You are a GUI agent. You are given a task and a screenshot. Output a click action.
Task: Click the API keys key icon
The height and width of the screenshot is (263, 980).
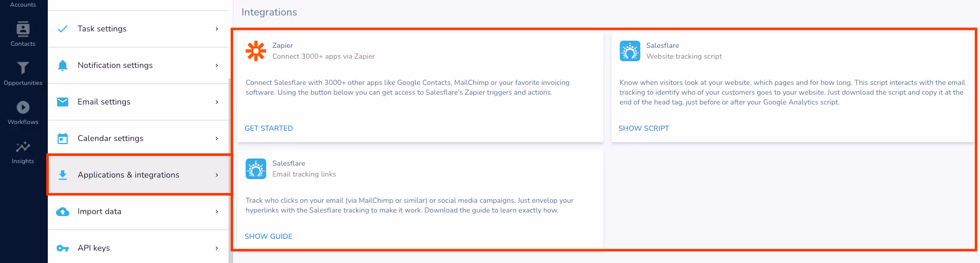click(63, 248)
